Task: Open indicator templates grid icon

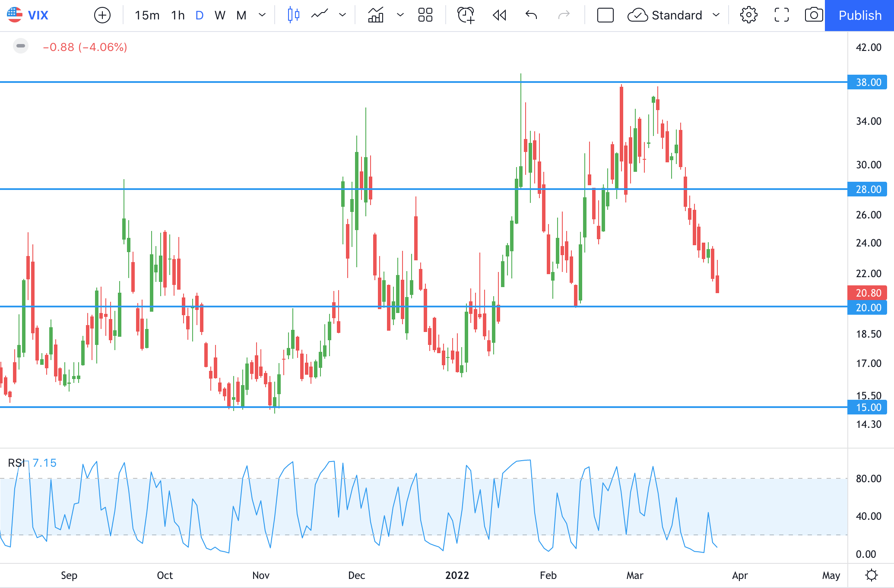Action: [x=425, y=16]
